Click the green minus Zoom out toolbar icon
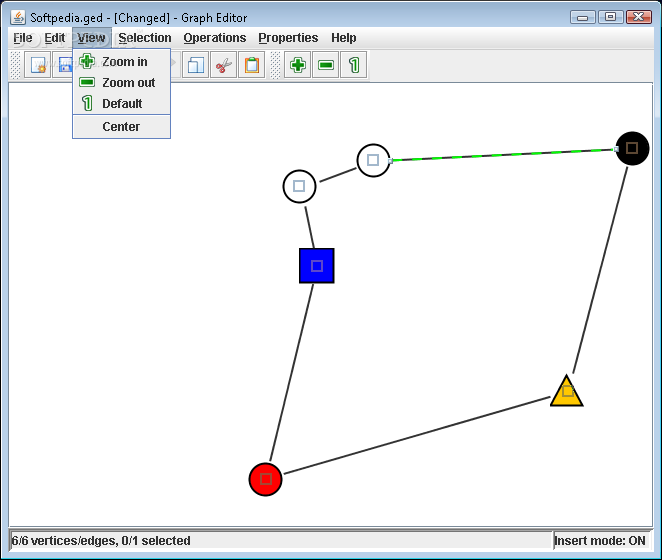 (326, 65)
